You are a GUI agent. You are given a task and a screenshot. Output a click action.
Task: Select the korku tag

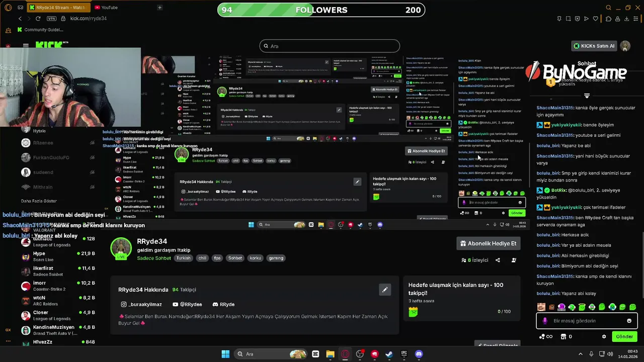[255, 258]
